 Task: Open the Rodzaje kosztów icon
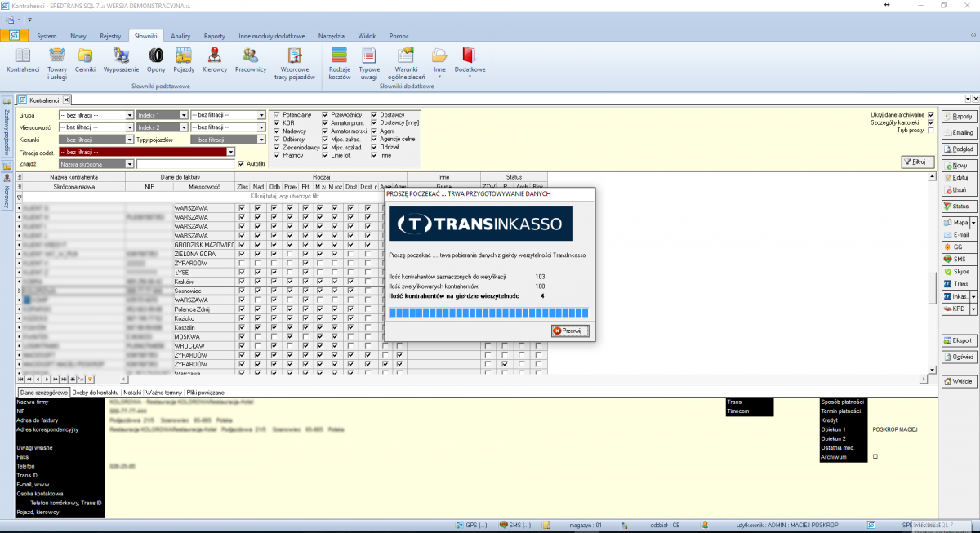pos(340,63)
